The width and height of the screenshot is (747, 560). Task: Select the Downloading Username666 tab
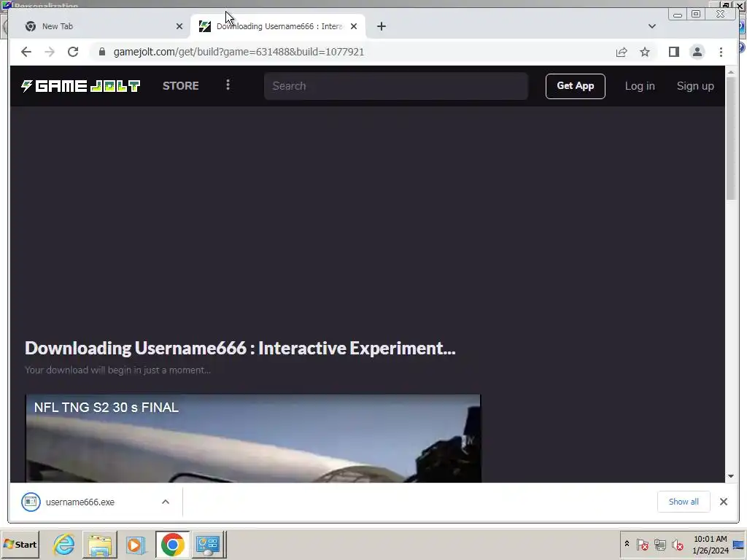point(278,26)
